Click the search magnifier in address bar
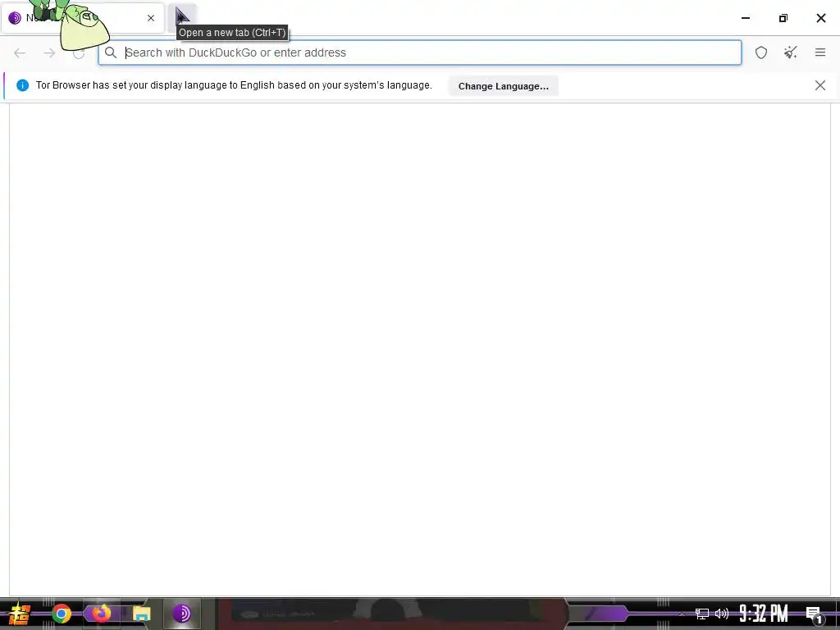Viewport: 840px width, 630px height. [x=111, y=52]
